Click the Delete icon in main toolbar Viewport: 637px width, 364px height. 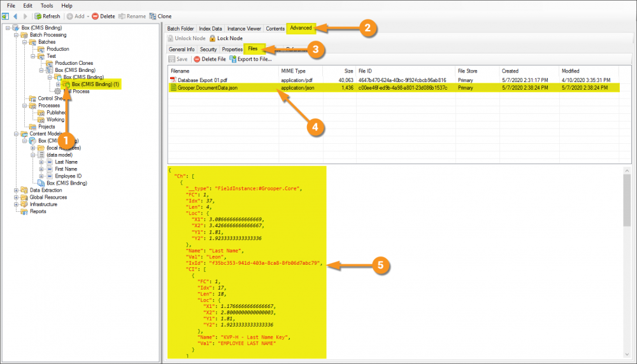click(96, 16)
